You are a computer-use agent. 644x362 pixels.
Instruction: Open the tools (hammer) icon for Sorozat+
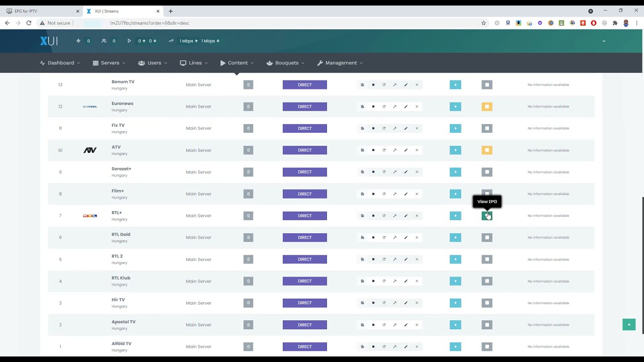pos(395,172)
